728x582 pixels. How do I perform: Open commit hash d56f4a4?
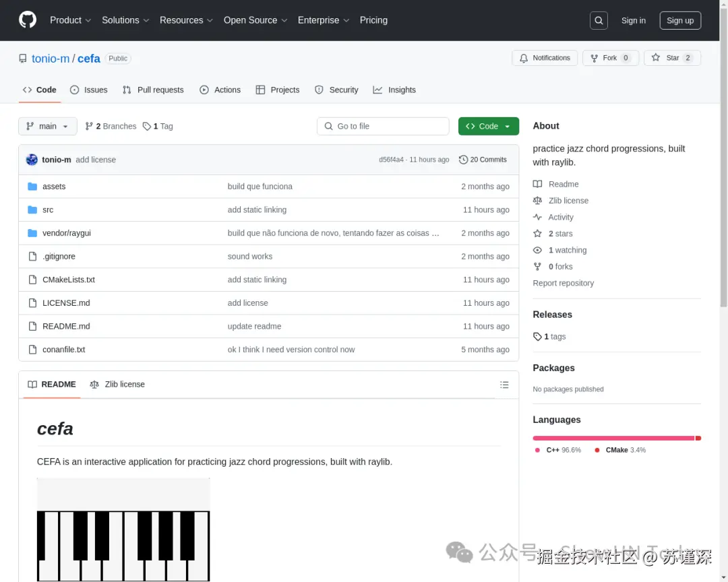[x=391, y=160]
